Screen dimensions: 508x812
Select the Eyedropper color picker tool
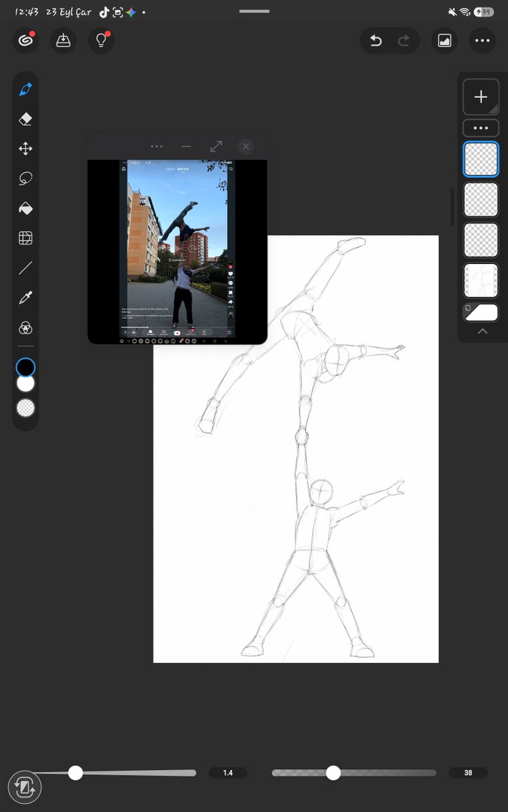(26, 298)
